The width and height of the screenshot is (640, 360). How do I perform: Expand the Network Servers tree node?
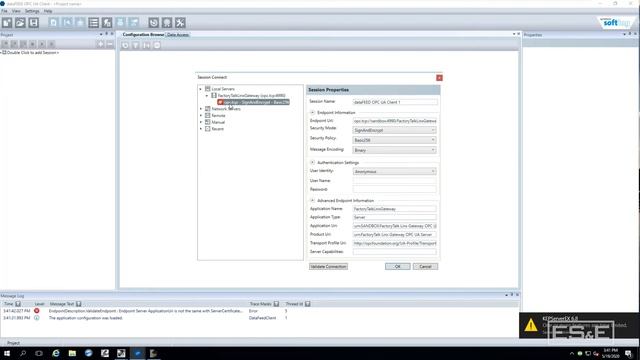click(200, 109)
